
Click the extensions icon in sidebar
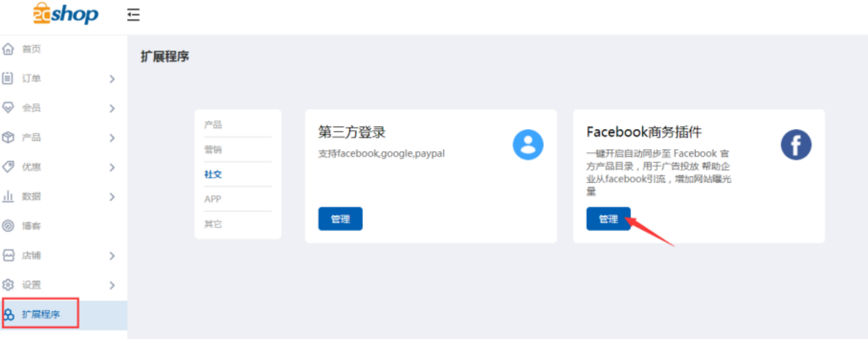click(9, 315)
